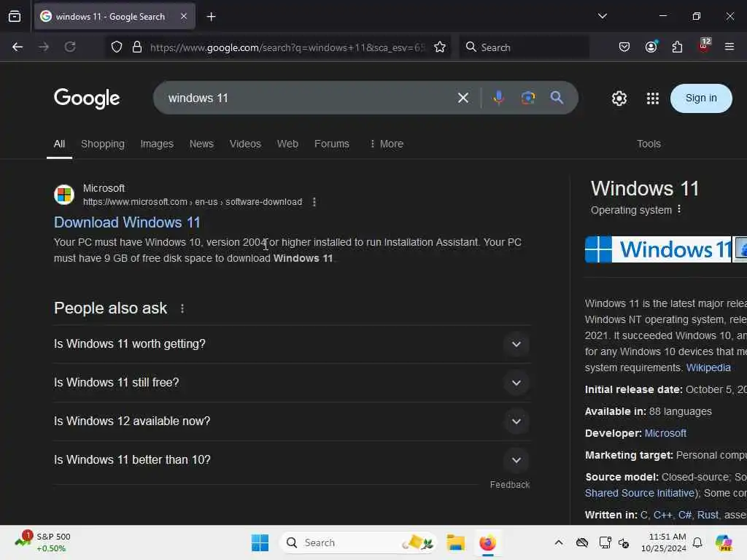Open a new tab with plus button
Viewport: 747px width, 560px height.
pyautogui.click(x=211, y=17)
